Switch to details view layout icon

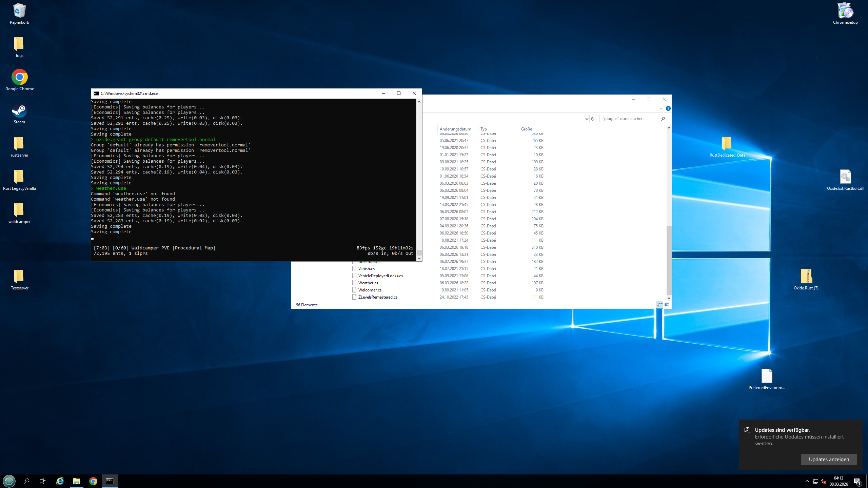pyautogui.click(x=659, y=305)
